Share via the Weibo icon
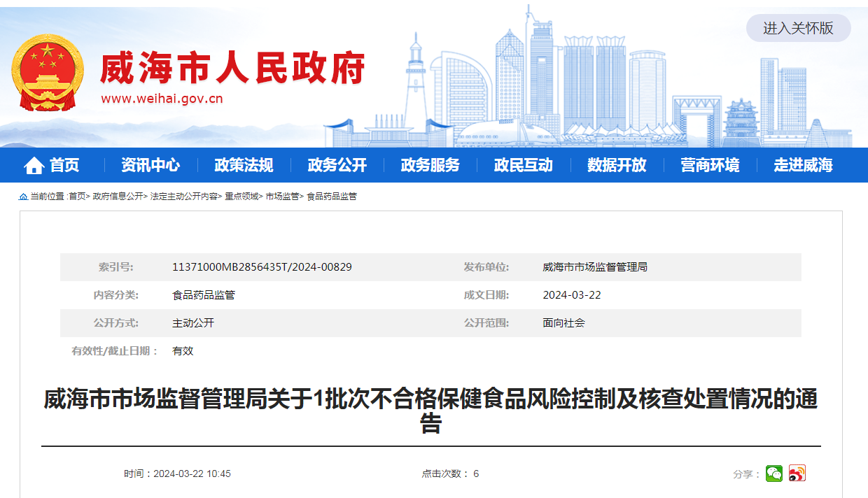The width and height of the screenshot is (868, 498). 797,474
